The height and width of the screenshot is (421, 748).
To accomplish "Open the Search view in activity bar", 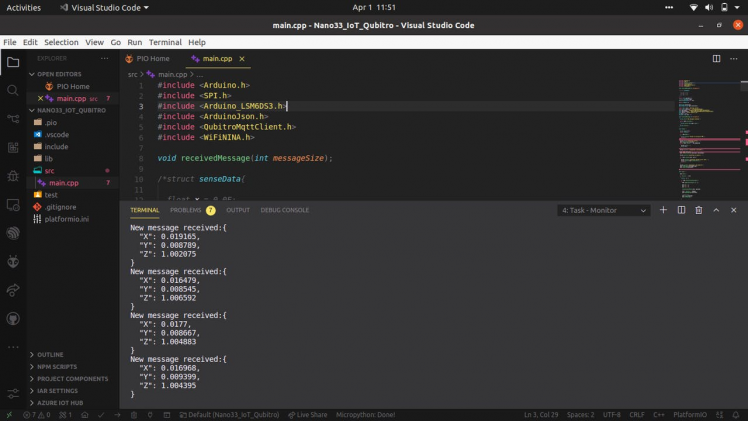I will point(13,90).
